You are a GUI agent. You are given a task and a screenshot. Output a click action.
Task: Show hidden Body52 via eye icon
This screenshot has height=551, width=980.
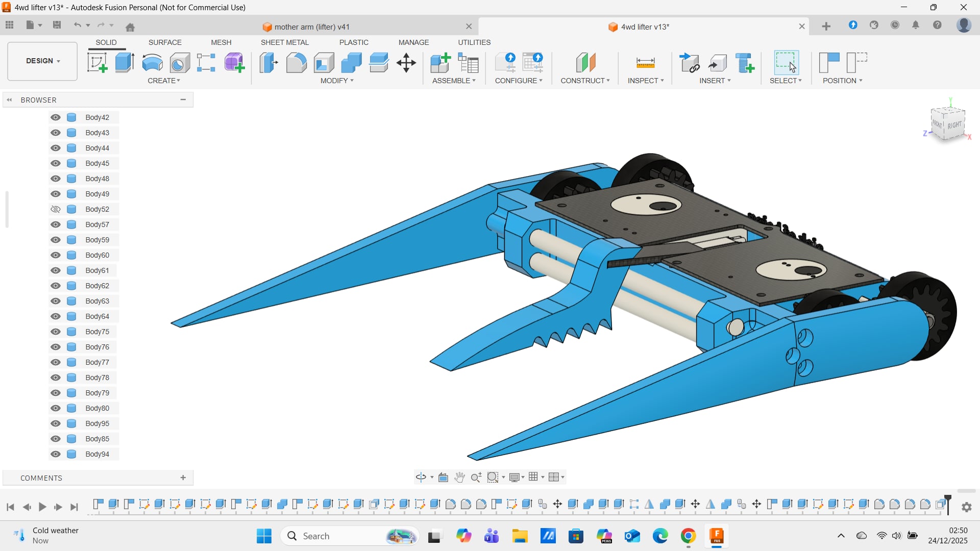pos(56,209)
